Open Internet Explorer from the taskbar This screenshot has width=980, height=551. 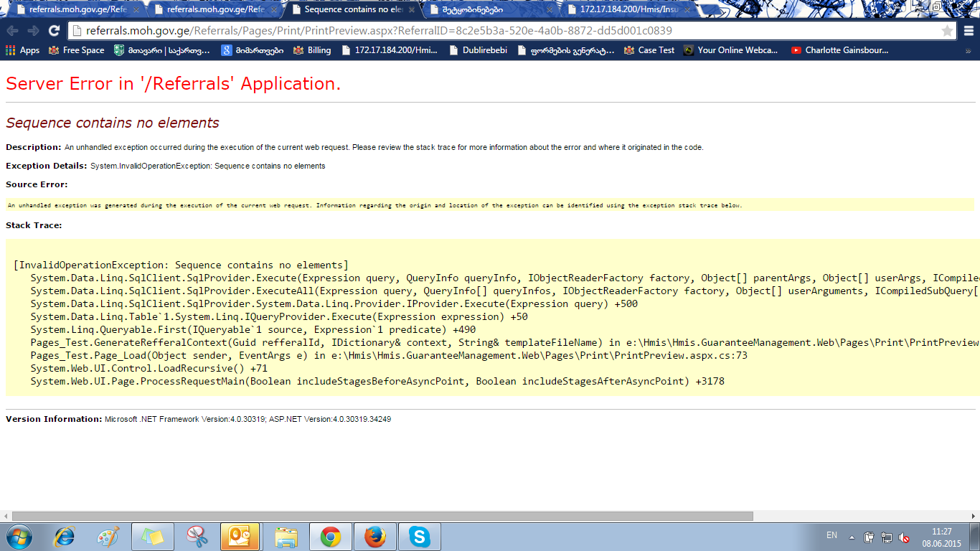[65, 537]
